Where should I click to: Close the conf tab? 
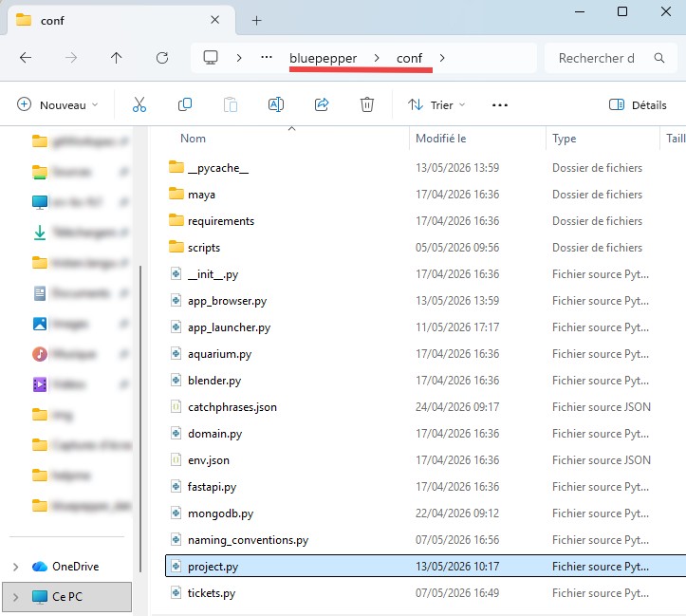tap(214, 20)
